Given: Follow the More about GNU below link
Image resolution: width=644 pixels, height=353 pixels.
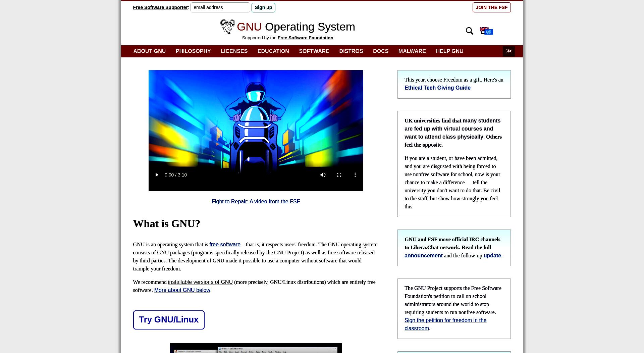Looking at the screenshot, I should (182, 290).
